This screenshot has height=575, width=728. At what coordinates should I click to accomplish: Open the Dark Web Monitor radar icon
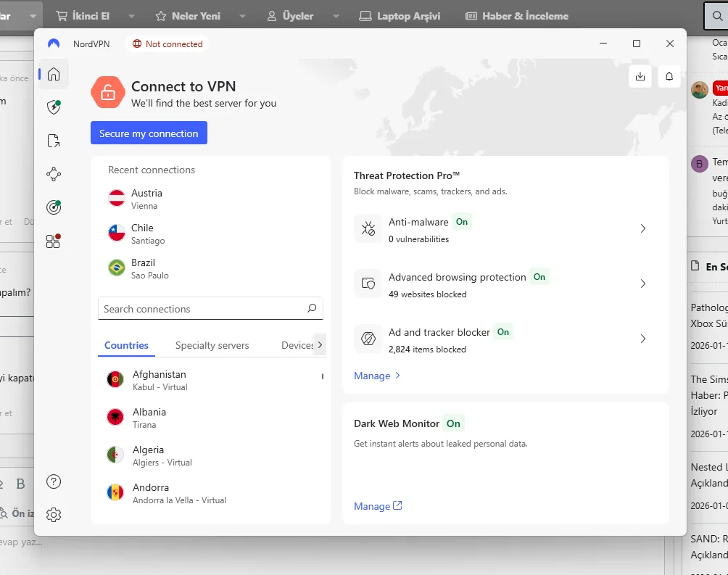coord(54,207)
